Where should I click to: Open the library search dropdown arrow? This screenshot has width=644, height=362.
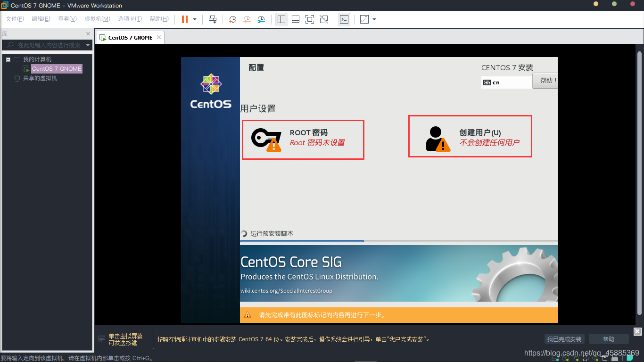[x=88, y=45]
